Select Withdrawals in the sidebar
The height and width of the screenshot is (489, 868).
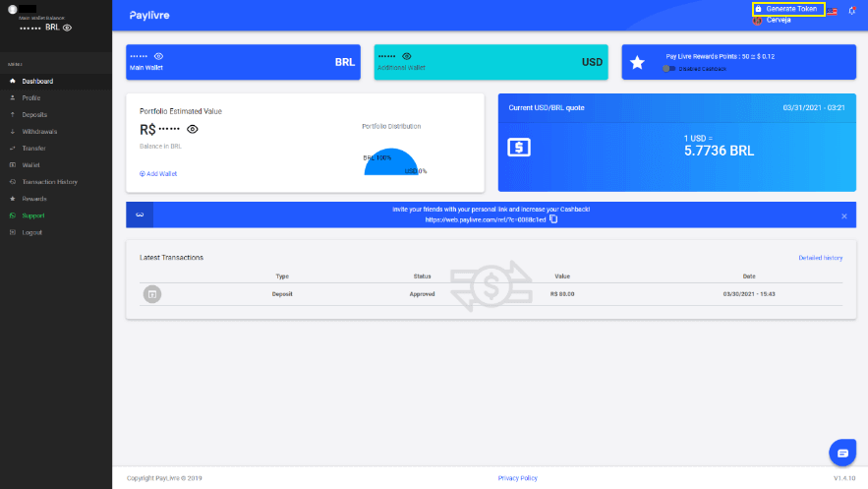[39, 131]
